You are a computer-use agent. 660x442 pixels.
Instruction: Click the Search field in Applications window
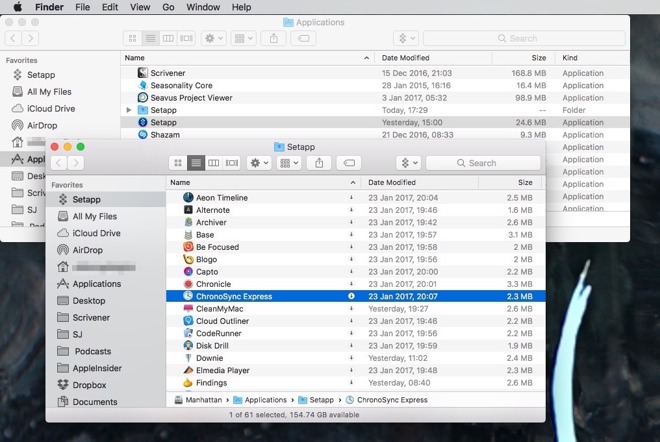pyautogui.click(x=524, y=38)
